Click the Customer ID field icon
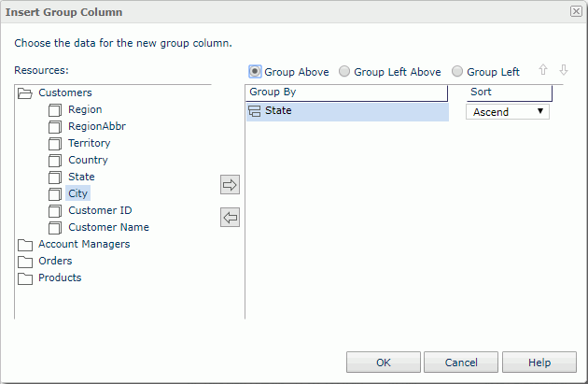Viewport: 588px width, 384px height. pos(55,211)
